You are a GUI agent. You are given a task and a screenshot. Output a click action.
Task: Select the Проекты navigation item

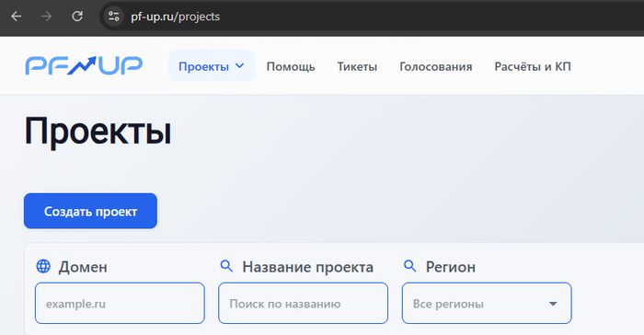click(212, 65)
